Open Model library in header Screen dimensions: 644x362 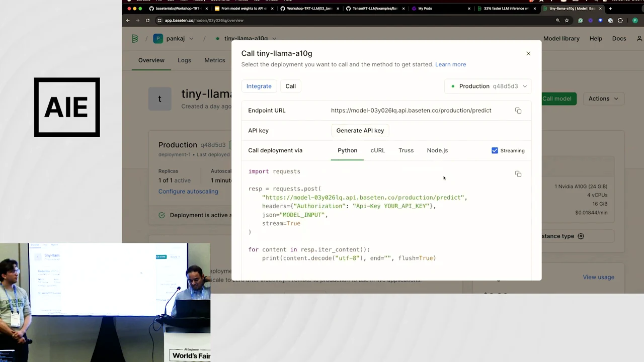[x=561, y=38]
